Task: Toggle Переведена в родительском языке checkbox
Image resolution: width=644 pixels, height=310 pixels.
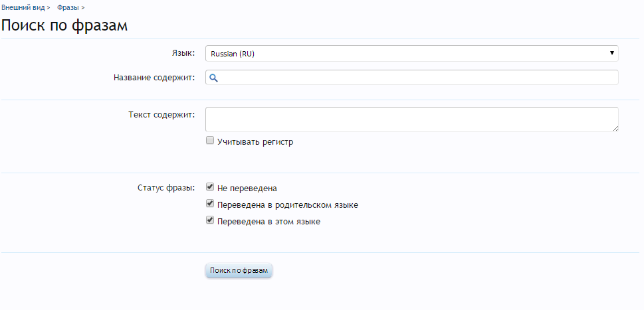Action: 210,204
